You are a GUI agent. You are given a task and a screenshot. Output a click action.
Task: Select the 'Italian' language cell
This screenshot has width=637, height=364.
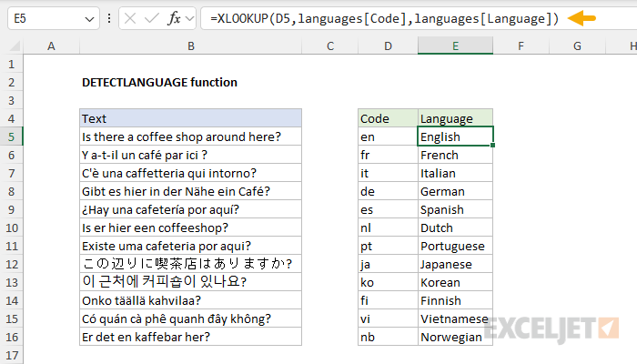455,173
